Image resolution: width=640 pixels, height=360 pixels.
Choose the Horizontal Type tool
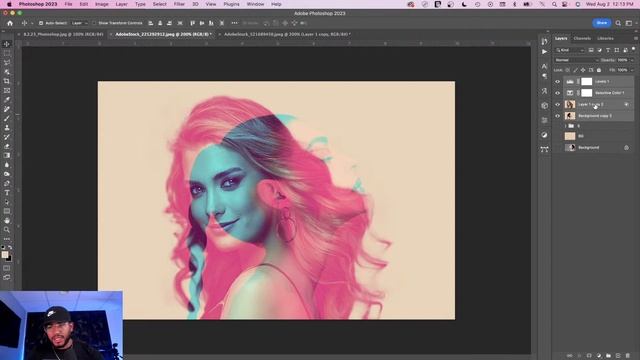coord(7,193)
